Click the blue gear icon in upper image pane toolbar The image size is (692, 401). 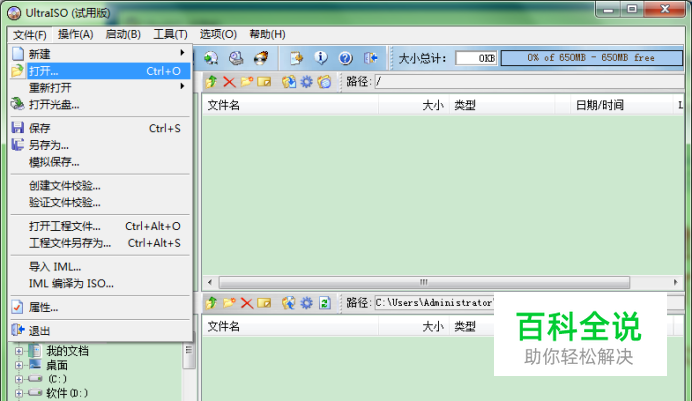[306, 82]
